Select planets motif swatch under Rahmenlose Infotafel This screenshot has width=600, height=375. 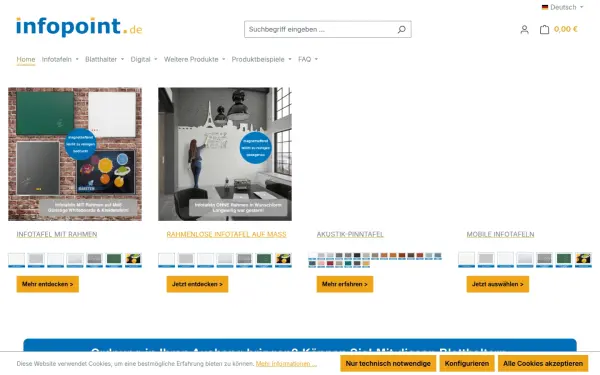[283, 260]
